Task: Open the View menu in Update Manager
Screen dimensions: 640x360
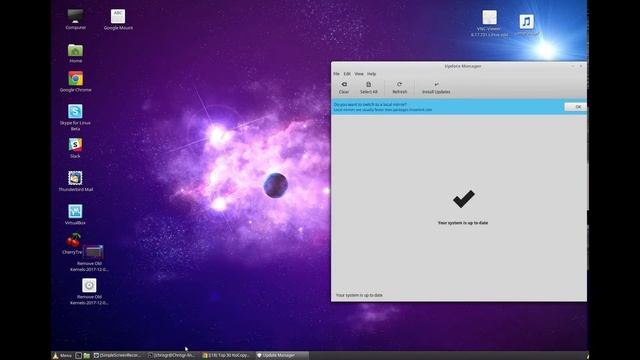Action: [359, 74]
